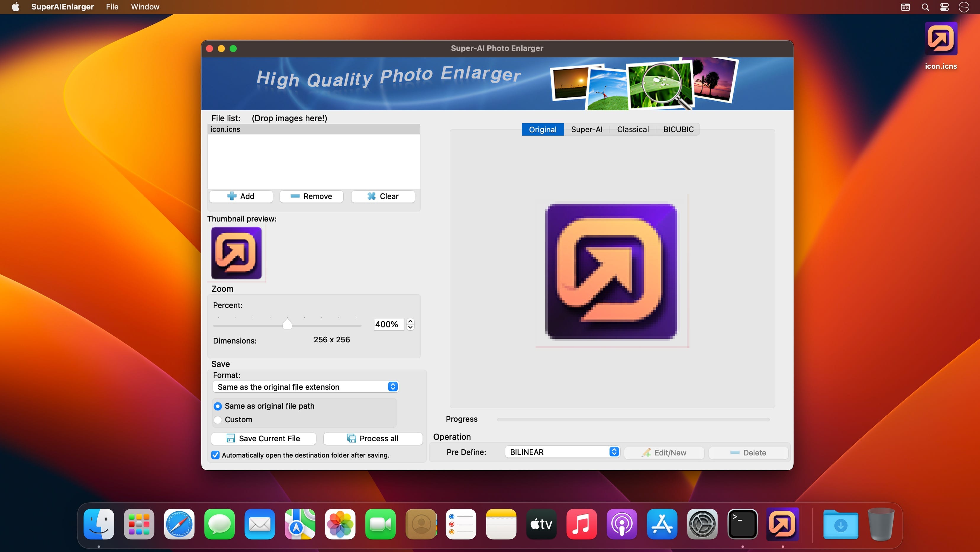Click the Delete preset button
This screenshot has height=552, width=980.
point(748,452)
